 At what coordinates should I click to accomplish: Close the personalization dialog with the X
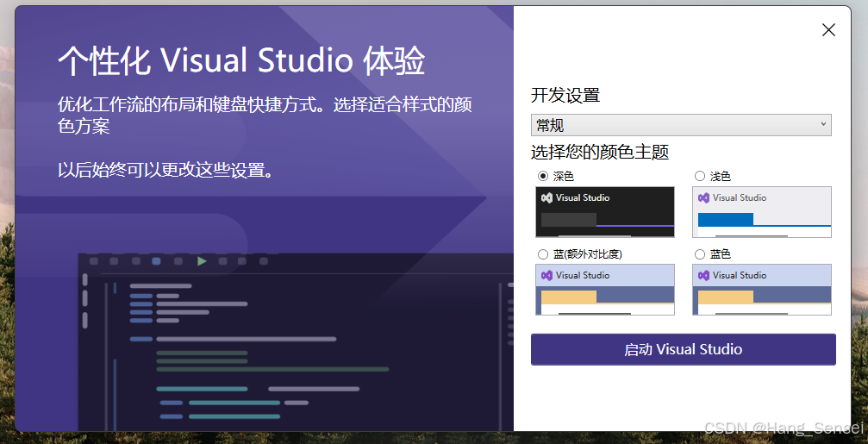828,30
